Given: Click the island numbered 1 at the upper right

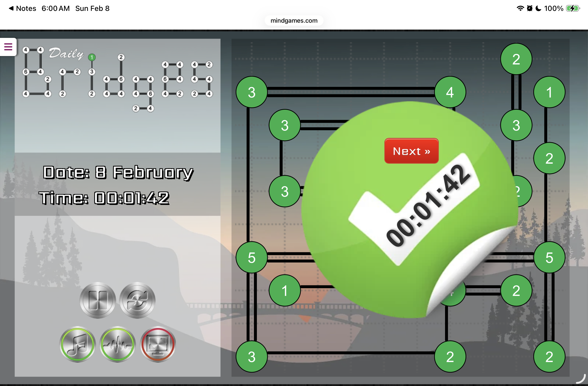Looking at the screenshot, I should tap(549, 92).
